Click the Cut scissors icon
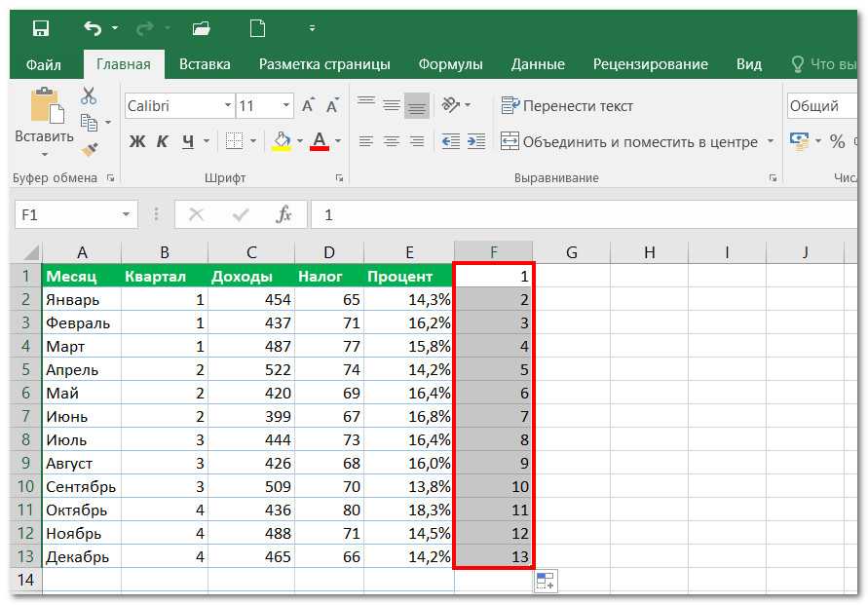The height and width of the screenshot is (605, 868). coord(89,96)
